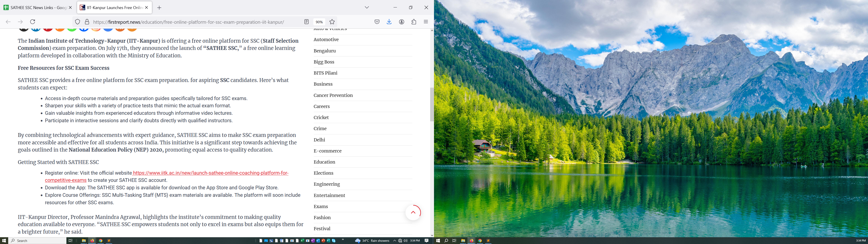
Task: Open a new tab with plus button
Action: click(x=159, y=8)
